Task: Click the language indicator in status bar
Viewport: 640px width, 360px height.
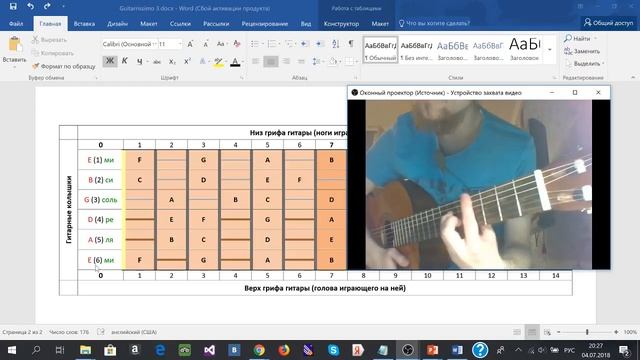Action: pyautogui.click(x=134, y=332)
